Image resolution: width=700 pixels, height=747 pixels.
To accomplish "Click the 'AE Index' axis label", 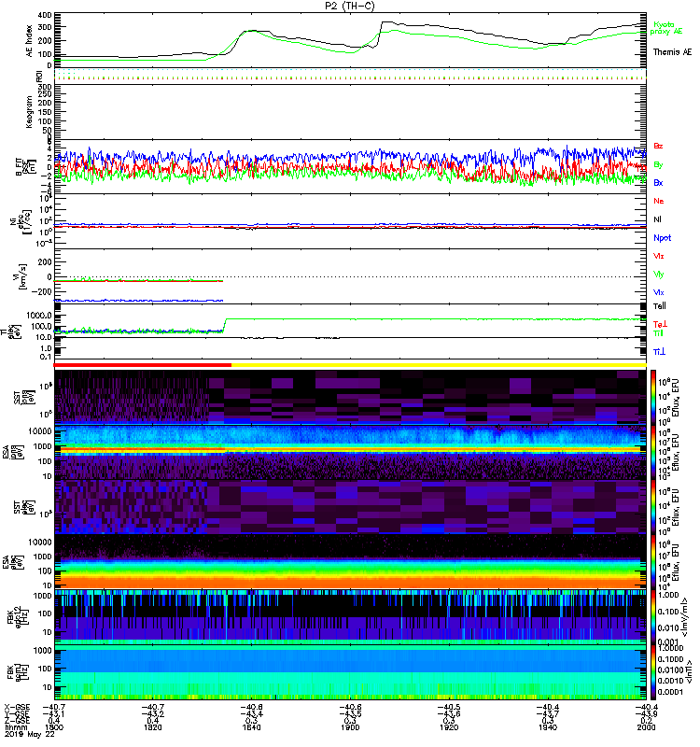I will 30,41.
